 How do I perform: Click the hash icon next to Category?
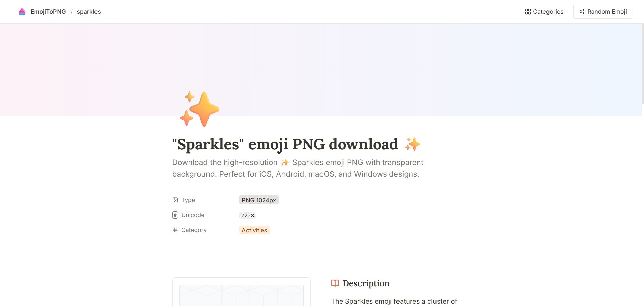coord(175,230)
